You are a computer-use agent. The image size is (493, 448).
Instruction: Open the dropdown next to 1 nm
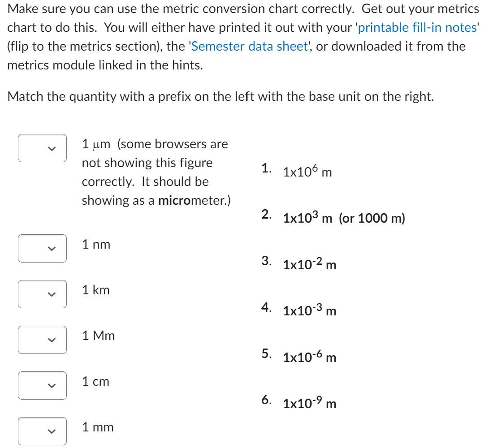pyautogui.click(x=43, y=248)
